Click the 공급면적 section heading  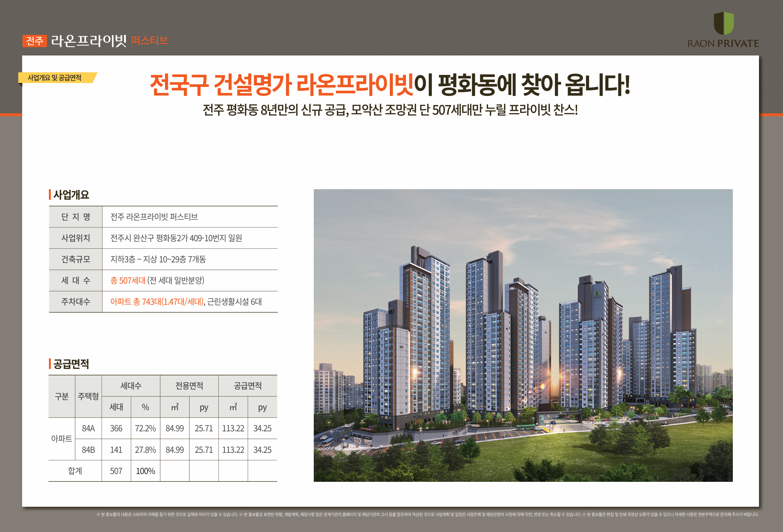point(71,364)
